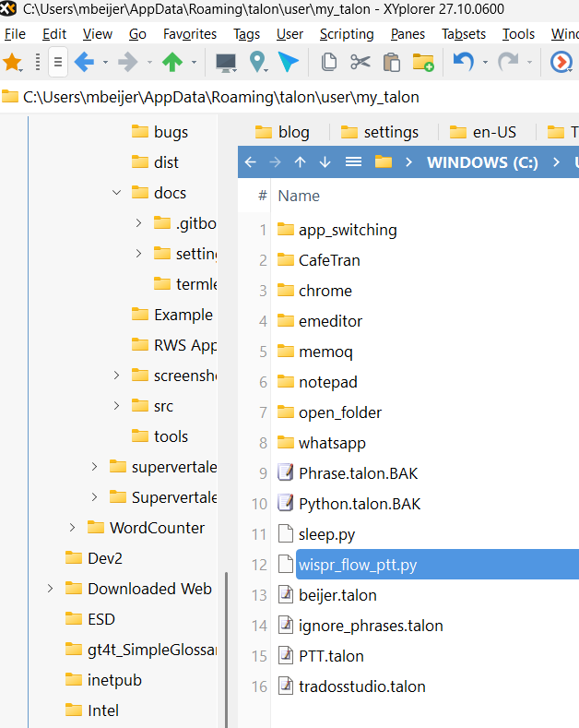Click the # column header
The image size is (579, 728).
point(263,196)
